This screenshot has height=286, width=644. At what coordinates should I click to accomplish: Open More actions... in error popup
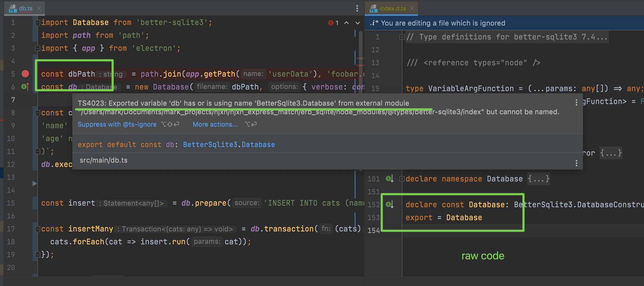pyautogui.click(x=215, y=124)
